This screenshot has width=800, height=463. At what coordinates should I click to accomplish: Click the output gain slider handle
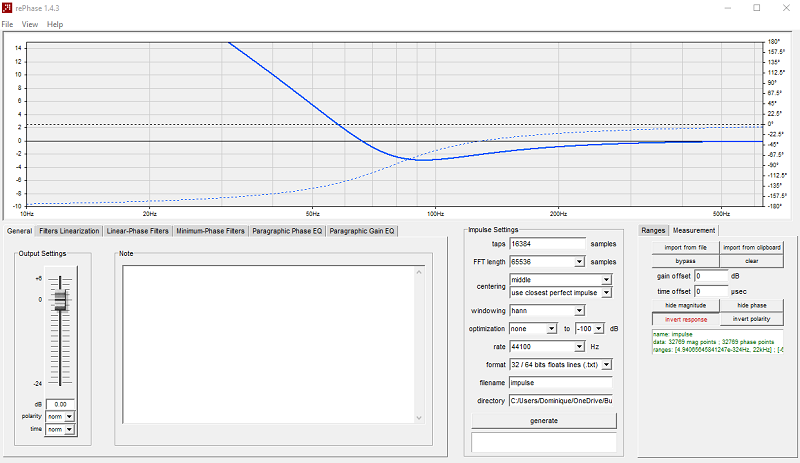point(60,300)
